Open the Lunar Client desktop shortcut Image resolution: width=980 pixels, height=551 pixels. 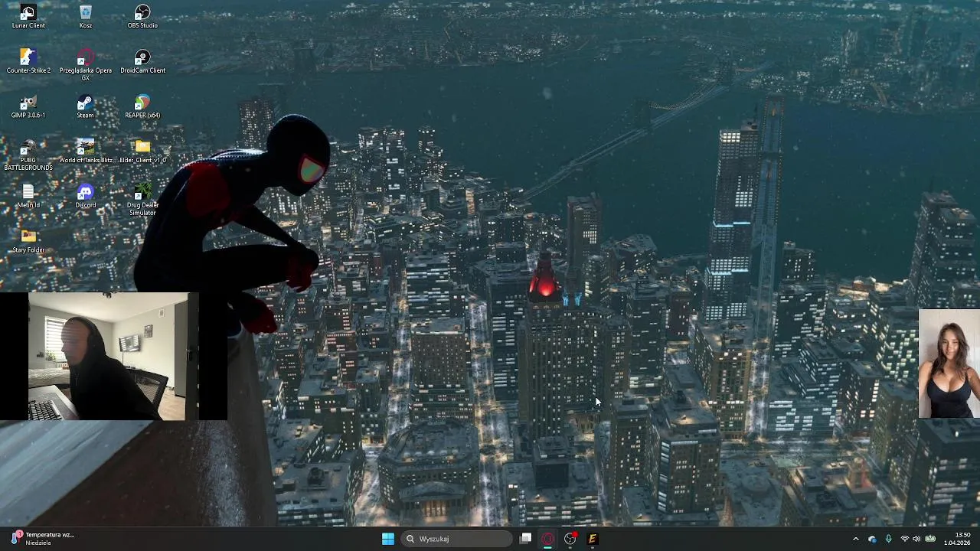[x=28, y=17]
